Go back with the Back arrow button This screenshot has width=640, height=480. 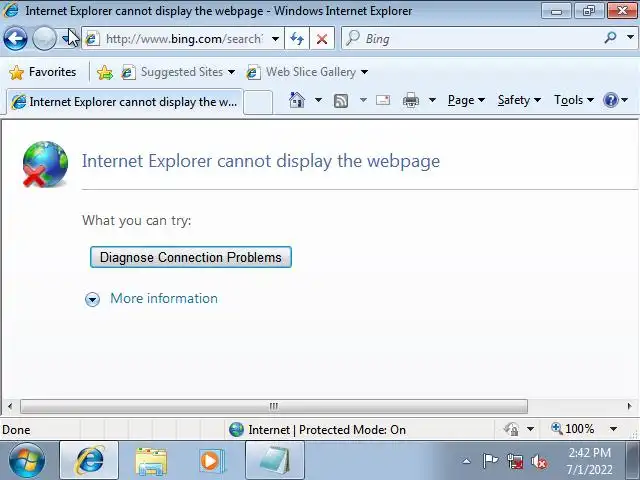(x=15, y=39)
